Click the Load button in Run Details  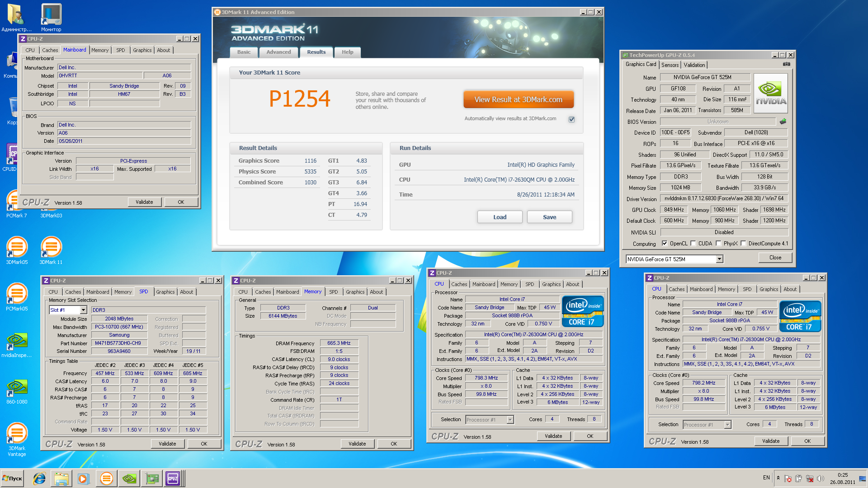coord(500,217)
